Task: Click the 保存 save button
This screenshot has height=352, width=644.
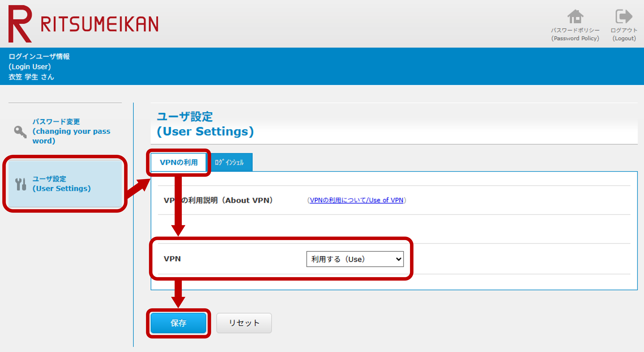Action: click(178, 323)
